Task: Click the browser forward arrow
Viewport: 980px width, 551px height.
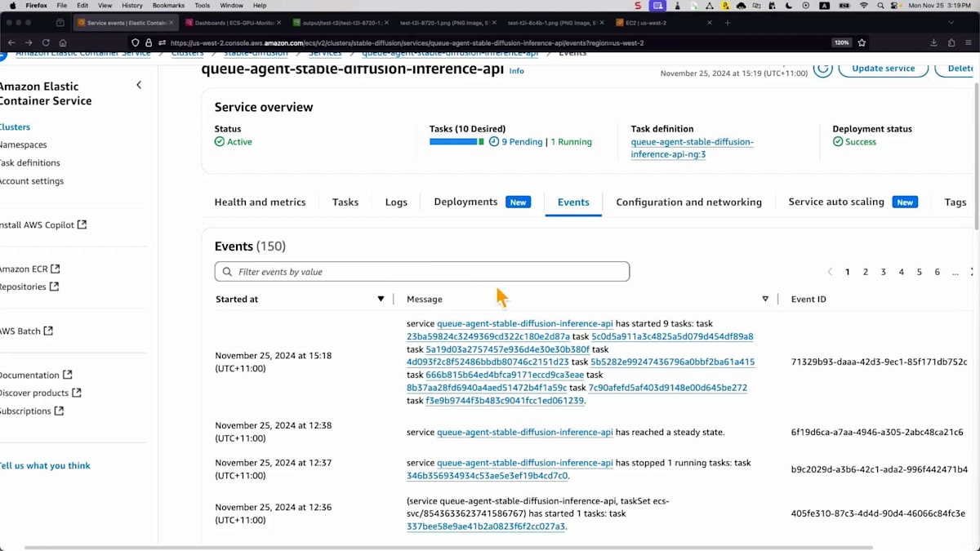Action: point(29,42)
